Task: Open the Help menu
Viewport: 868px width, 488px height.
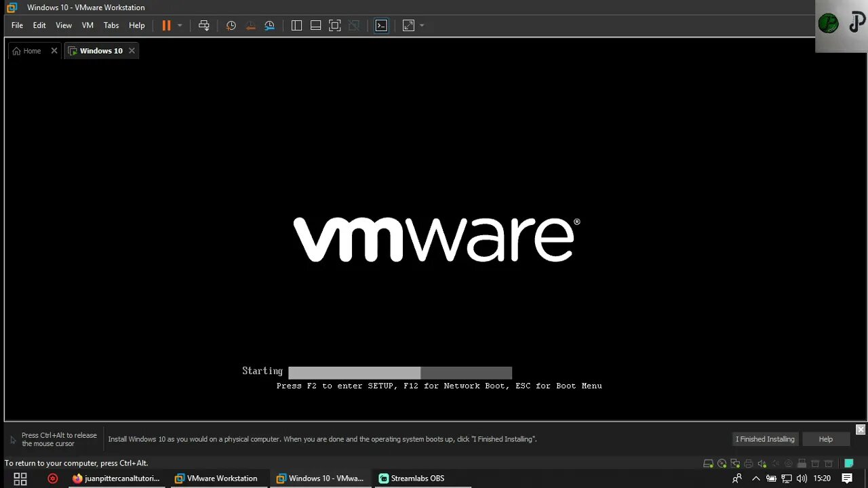Action: coord(137,25)
